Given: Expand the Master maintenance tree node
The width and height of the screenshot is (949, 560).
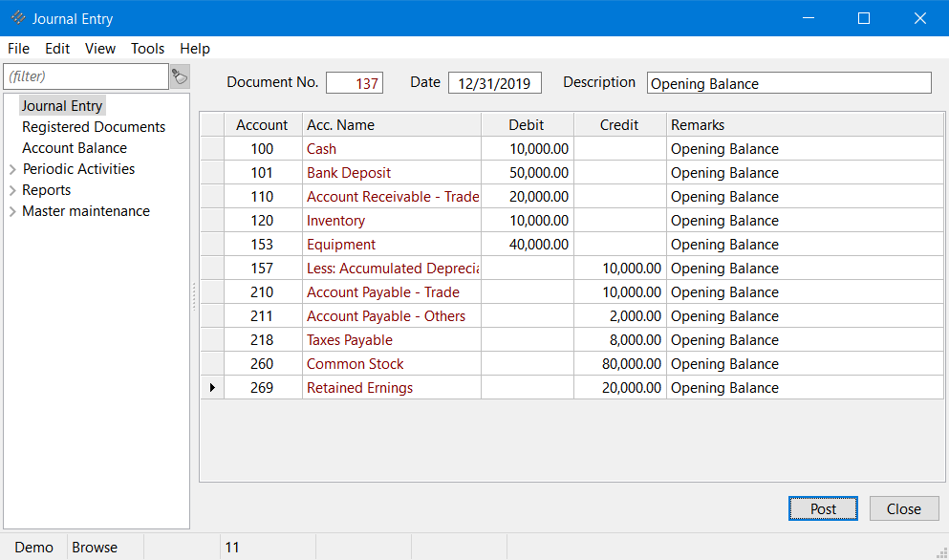Looking at the screenshot, I should (x=12, y=212).
